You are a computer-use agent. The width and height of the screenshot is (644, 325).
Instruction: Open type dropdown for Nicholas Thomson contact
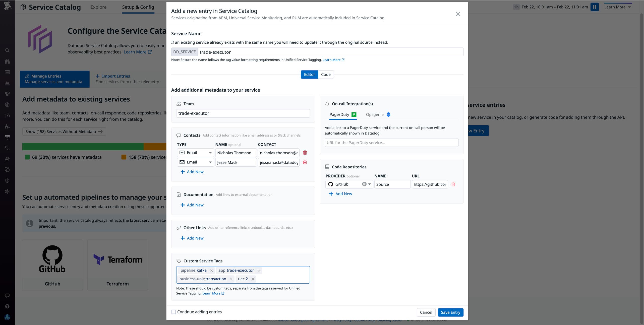click(x=195, y=153)
